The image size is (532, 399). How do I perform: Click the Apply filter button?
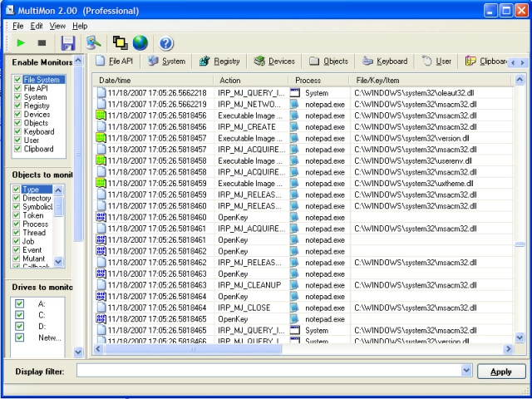501,372
